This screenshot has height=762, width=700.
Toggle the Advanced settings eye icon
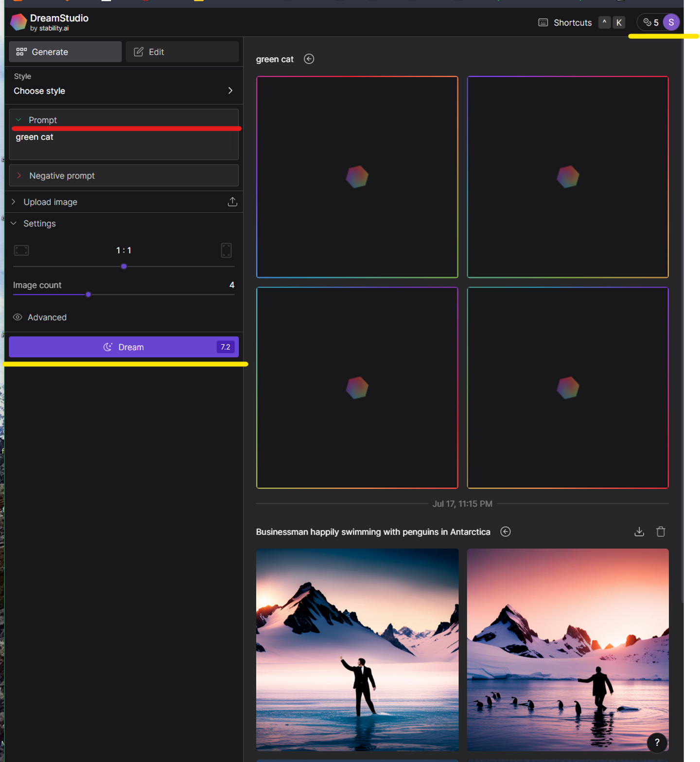[17, 317]
